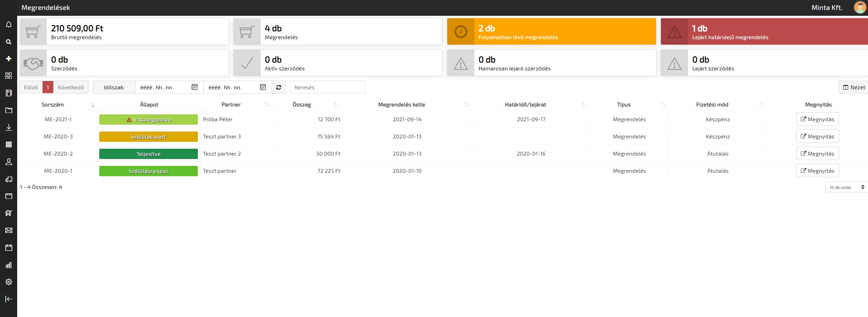Sort table by Összeg column
This screenshot has height=317, width=868.
tap(337, 105)
